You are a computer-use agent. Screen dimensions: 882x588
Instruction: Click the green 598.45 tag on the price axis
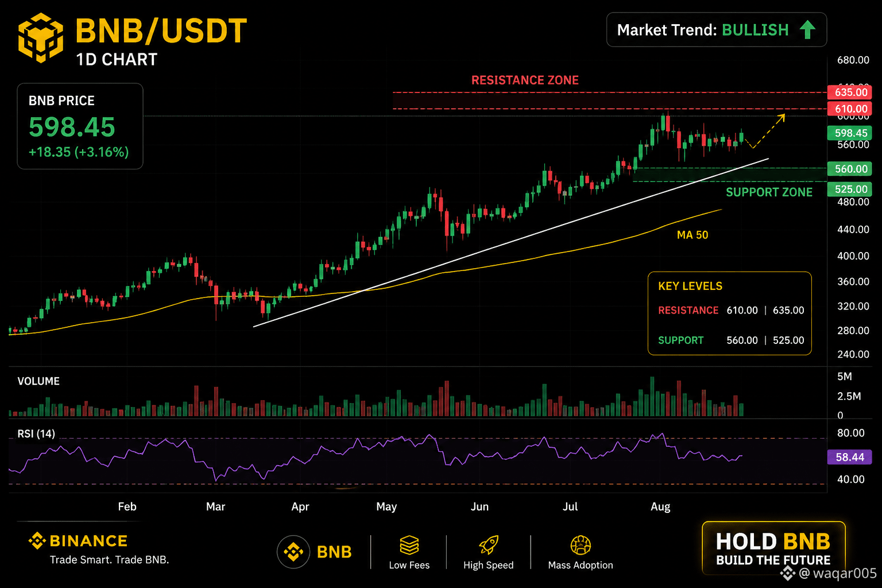850,133
